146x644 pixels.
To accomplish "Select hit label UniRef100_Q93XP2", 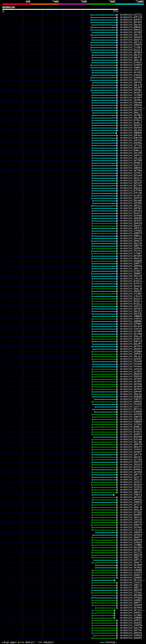I will tap(131, 308).
